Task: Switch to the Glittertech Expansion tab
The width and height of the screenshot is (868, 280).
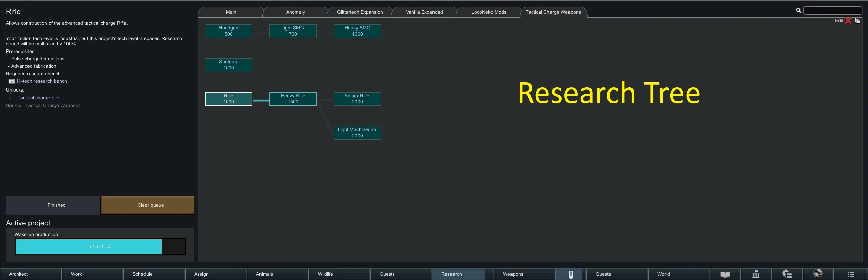Action: point(360,12)
